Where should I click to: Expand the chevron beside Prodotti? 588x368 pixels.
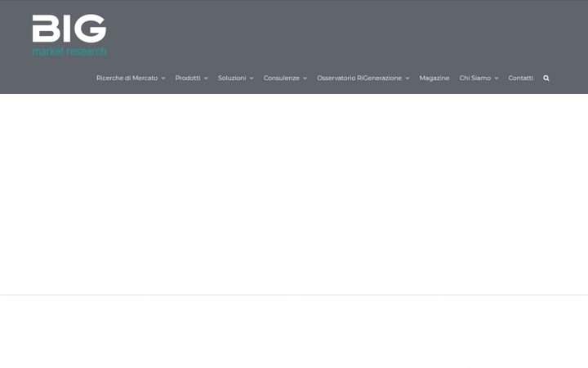pos(206,79)
